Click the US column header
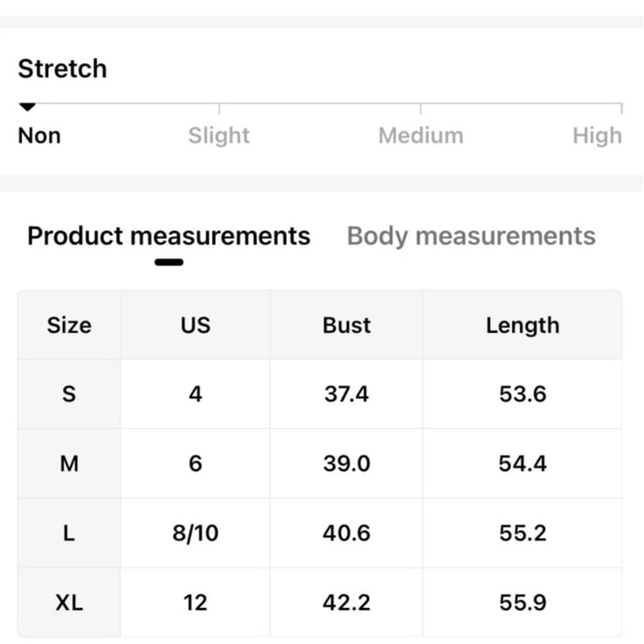This screenshot has height=644, width=644. (x=196, y=325)
